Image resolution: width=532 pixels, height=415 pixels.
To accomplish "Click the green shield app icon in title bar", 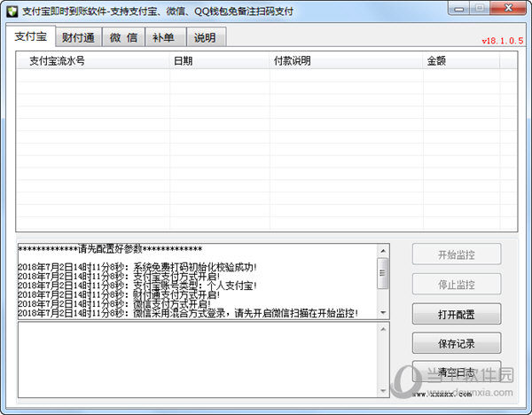I will click(12, 12).
